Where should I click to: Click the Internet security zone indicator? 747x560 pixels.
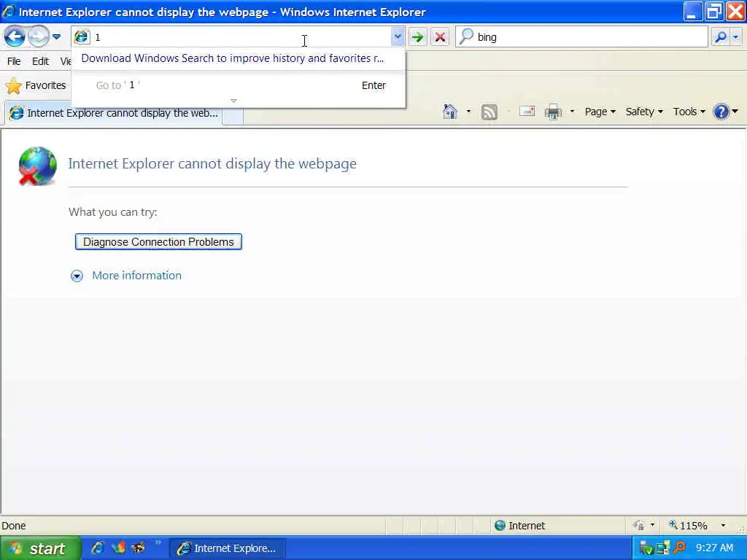click(519, 525)
